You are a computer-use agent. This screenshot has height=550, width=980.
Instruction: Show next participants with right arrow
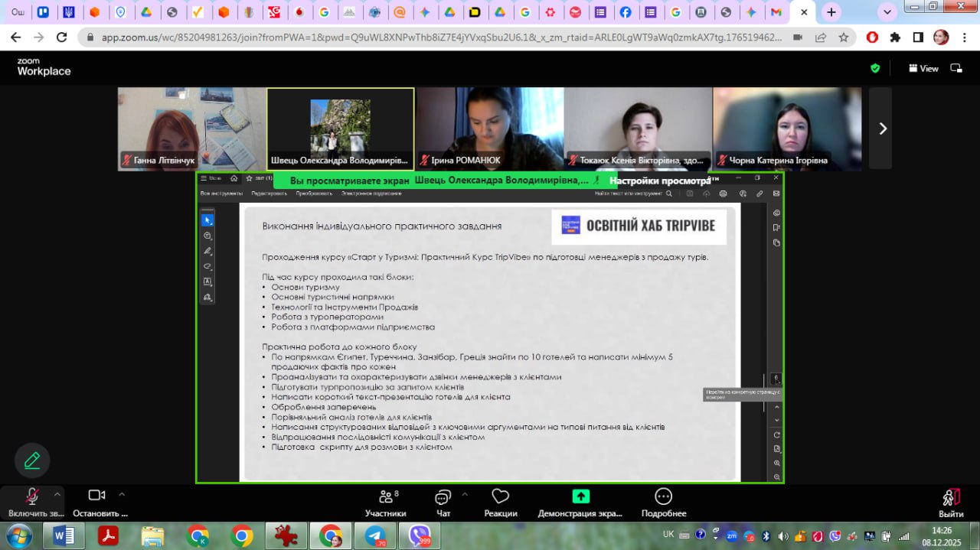pos(882,129)
